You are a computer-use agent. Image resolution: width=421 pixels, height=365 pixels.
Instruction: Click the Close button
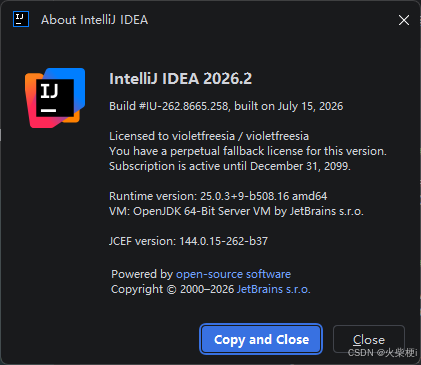coord(369,339)
